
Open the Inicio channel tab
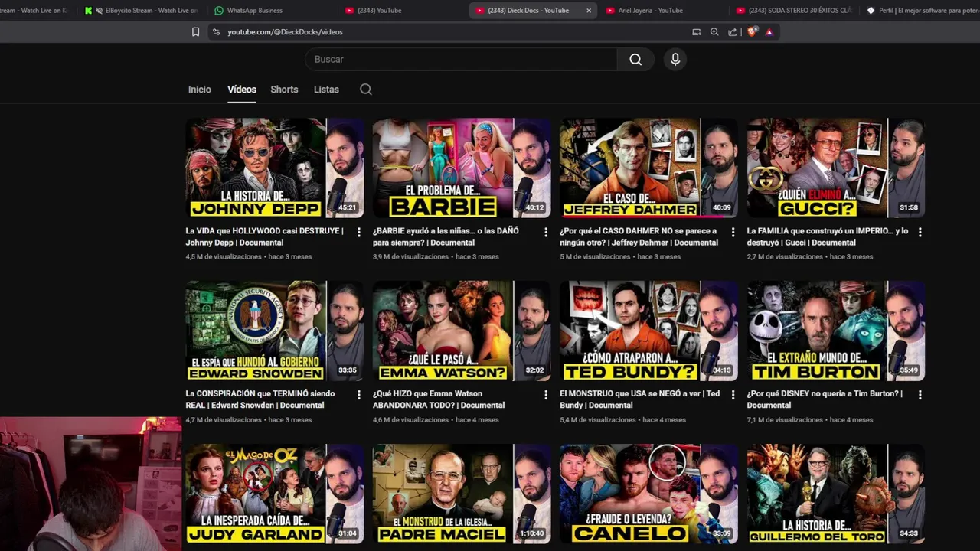tap(200, 90)
